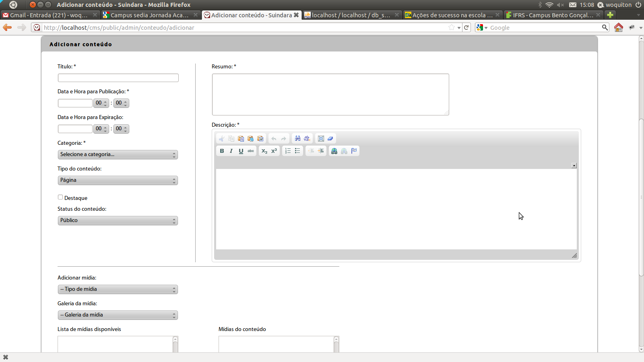Screen dimensions: 644x362
Task: Click the publication date input field
Action: point(75,103)
